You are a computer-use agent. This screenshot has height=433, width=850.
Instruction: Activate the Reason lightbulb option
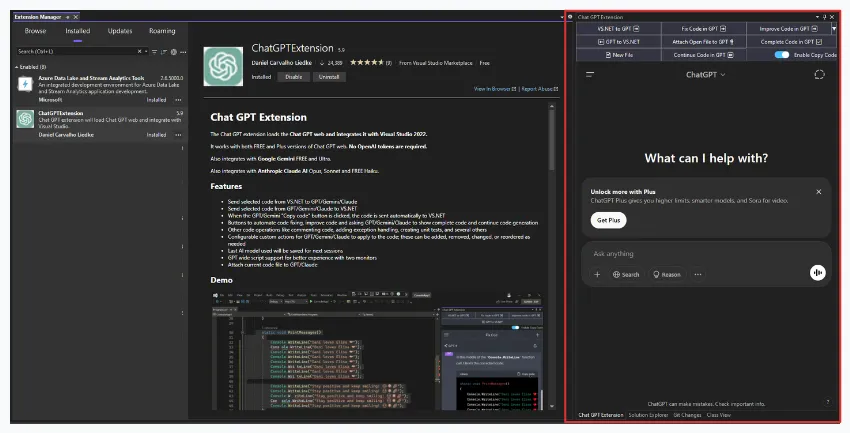pos(667,274)
